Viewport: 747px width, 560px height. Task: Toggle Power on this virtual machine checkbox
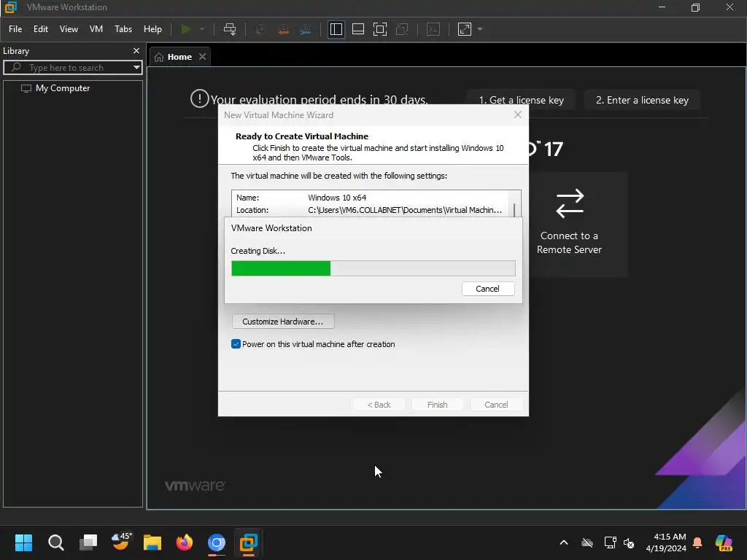click(x=236, y=344)
